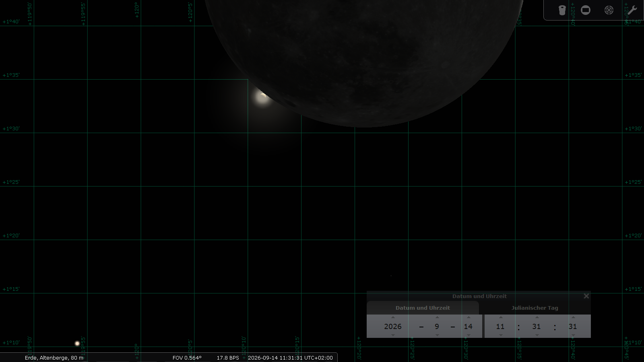644x362 pixels.
Task: Decrease the year 2026 with down arrow
Action: point(393,335)
